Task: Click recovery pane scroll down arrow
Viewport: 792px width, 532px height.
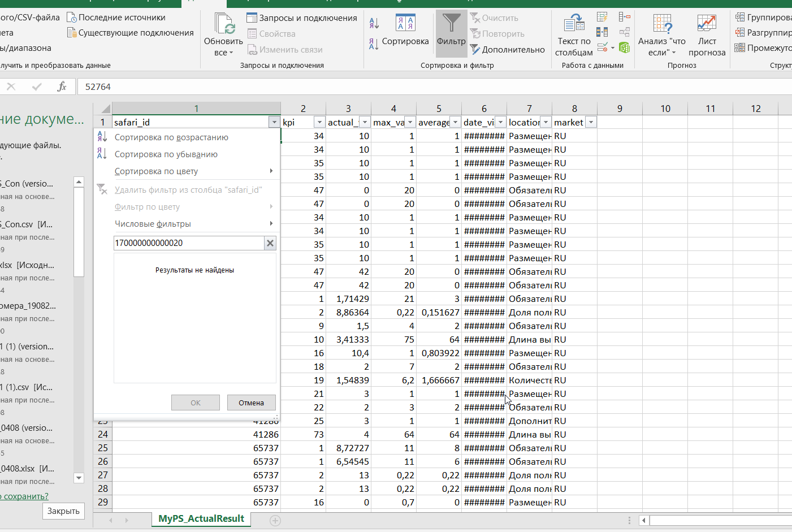Action: [79, 478]
